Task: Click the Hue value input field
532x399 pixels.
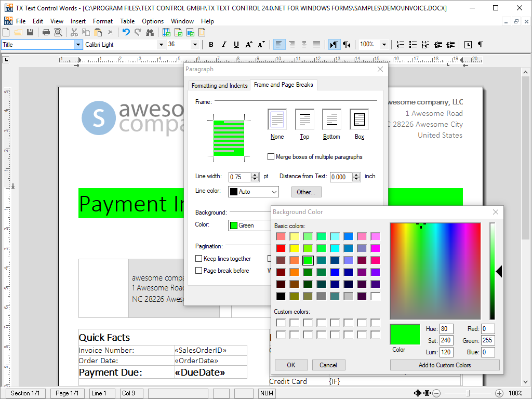Action: [x=446, y=329]
